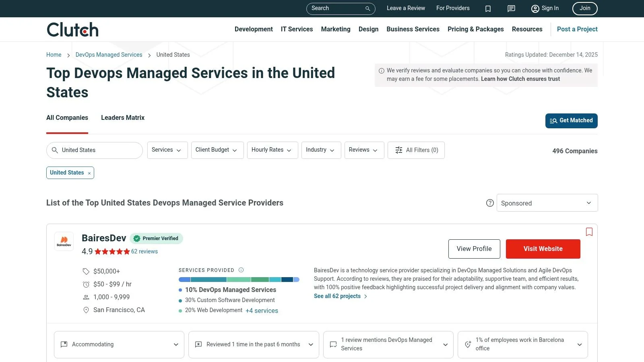644x362 pixels.
Task: Open messages via speech bubble icon
Action: [x=511, y=8]
